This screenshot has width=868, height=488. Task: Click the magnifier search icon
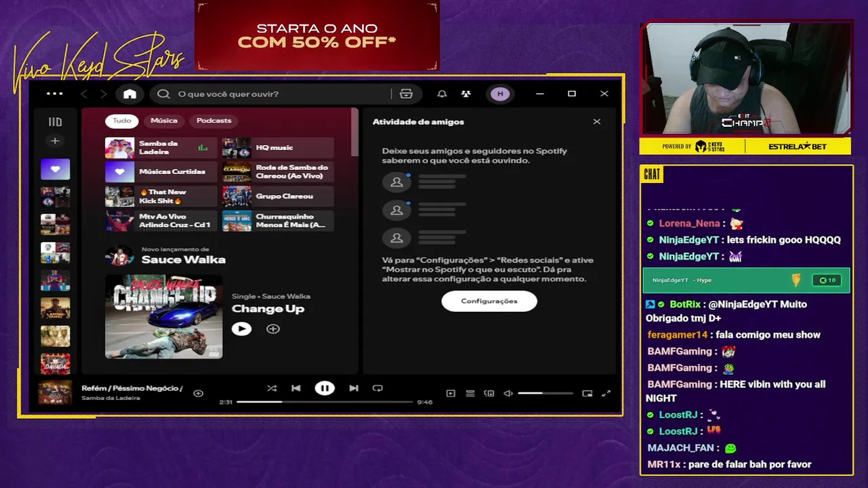click(x=163, y=94)
